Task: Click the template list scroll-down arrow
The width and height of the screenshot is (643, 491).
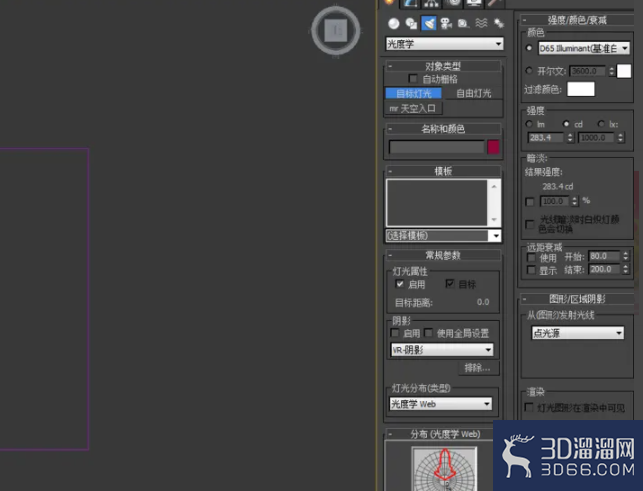Action: click(x=494, y=219)
